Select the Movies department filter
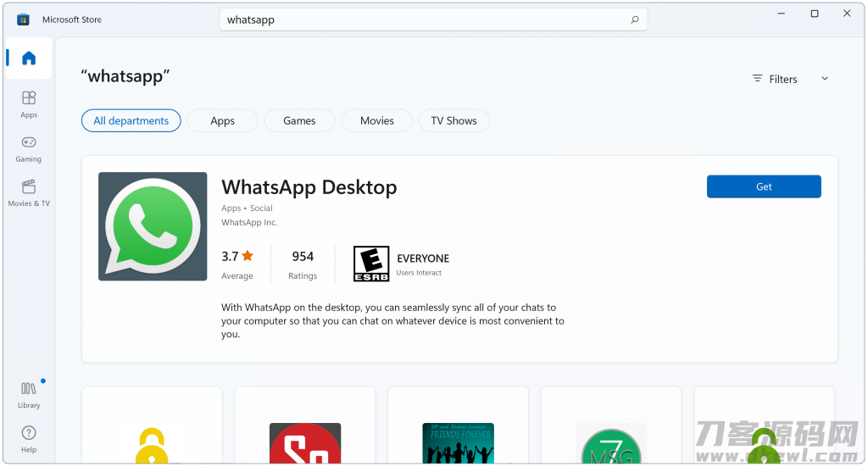Viewport: 868px width, 467px height. pyautogui.click(x=377, y=120)
